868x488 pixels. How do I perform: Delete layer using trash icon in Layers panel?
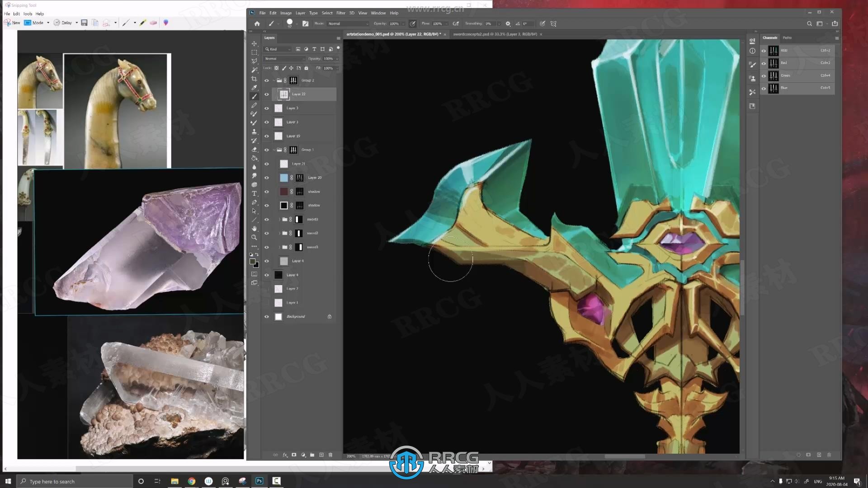pyautogui.click(x=330, y=455)
